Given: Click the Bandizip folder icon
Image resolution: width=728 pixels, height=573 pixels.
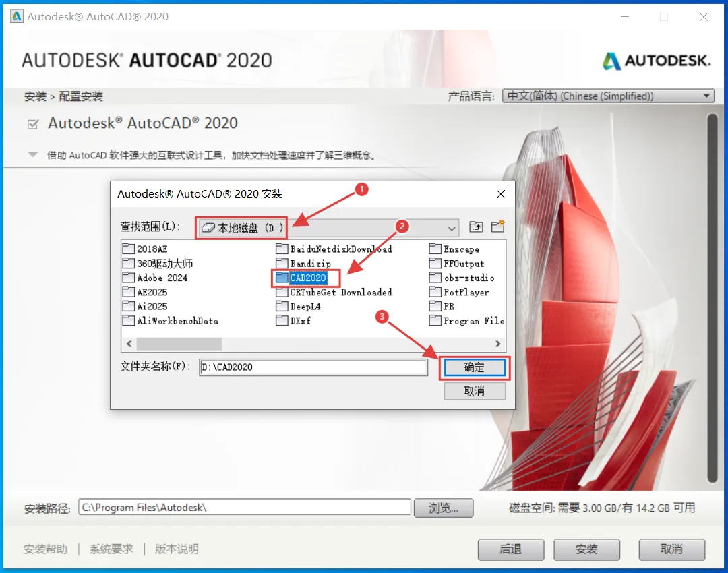Looking at the screenshot, I should point(282,264).
